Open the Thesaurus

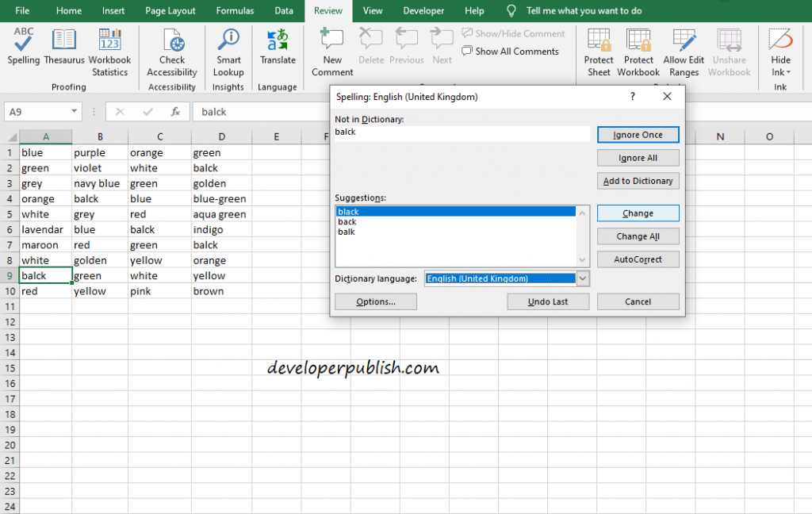pyautogui.click(x=63, y=48)
